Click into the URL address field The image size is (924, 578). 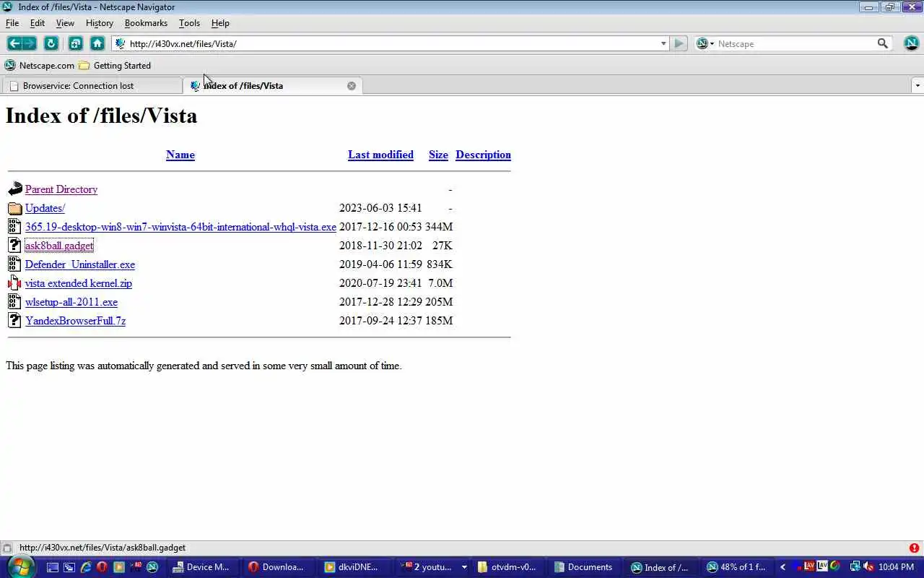(x=390, y=43)
